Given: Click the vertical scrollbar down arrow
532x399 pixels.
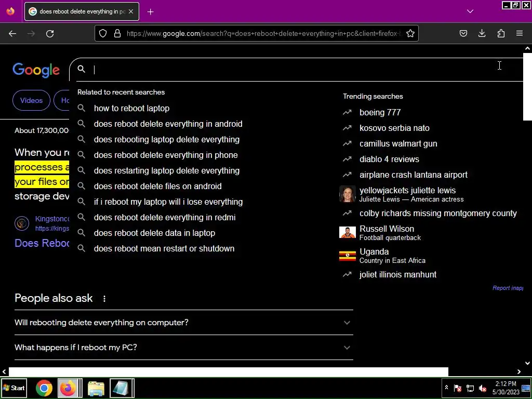Looking at the screenshot, I should pyautogui.click(x=527, y=363).
